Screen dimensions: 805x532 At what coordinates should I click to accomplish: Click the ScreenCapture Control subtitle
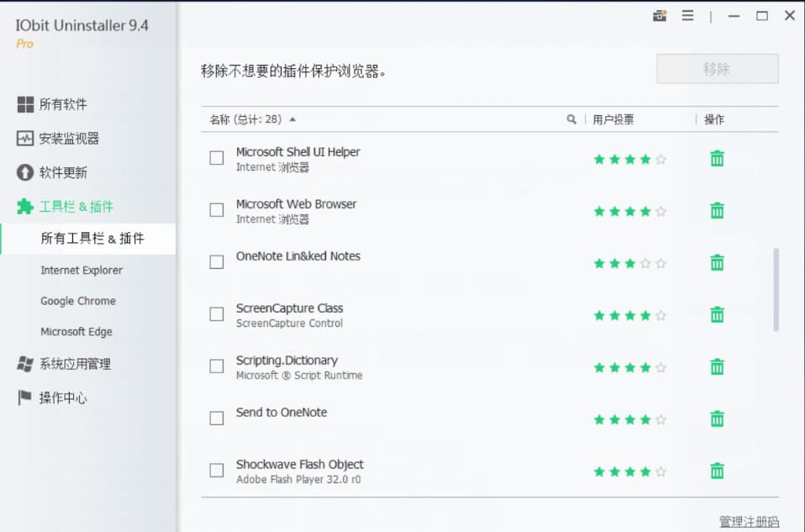point(290,324)
